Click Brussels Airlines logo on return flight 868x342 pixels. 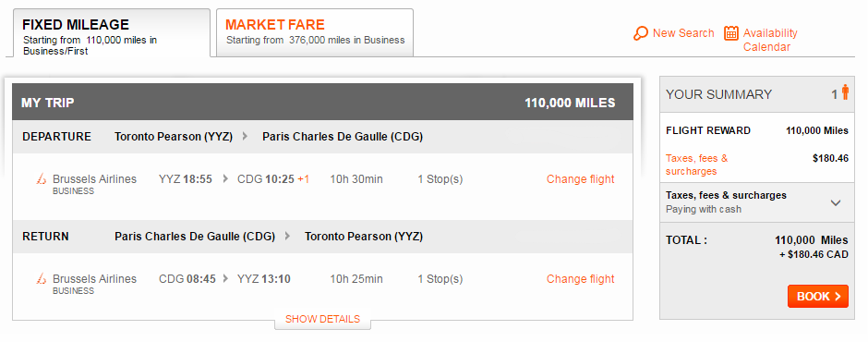point(41,279)
